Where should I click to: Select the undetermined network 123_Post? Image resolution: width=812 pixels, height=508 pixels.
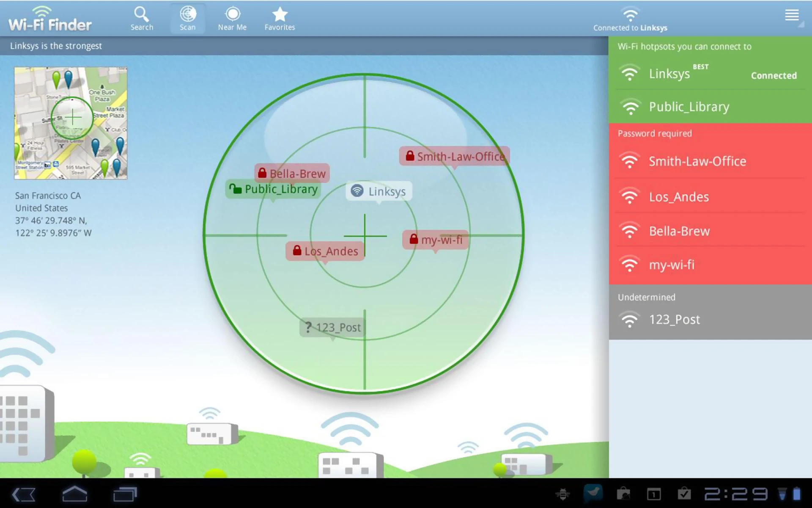click(x=674, y=320)
